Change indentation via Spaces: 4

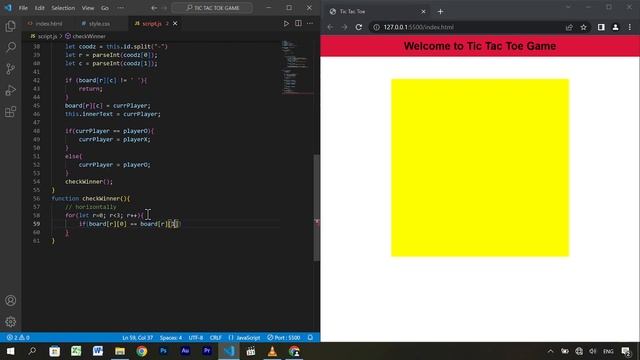[x=171, y=338]
